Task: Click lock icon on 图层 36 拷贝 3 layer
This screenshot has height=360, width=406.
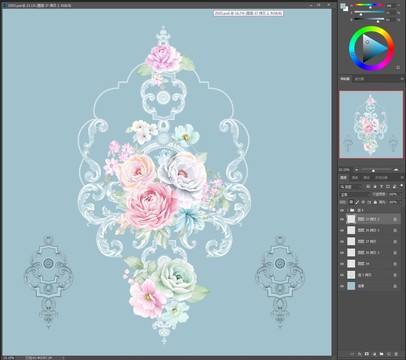Action: tap(395, 230)
